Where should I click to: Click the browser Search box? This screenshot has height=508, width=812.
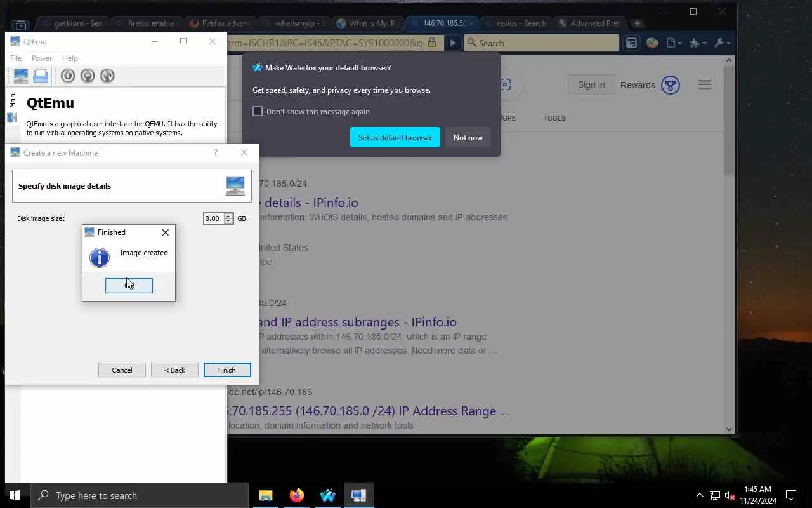click(541, 43)
